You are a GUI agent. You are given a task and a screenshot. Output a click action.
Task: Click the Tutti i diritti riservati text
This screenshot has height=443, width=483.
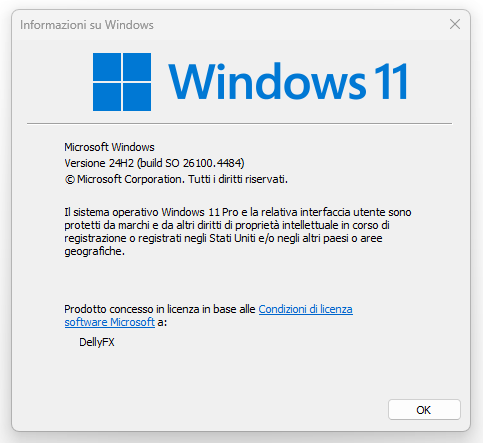[238, 179]
